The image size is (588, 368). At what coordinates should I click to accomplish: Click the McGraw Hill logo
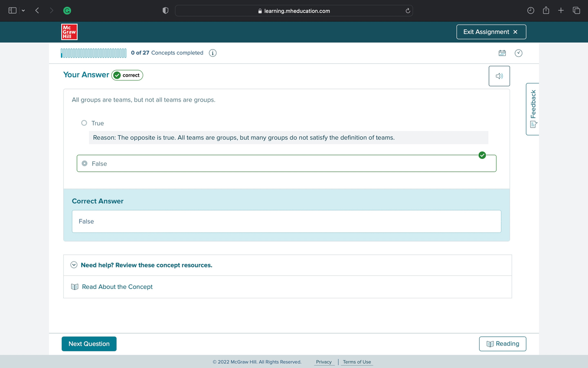(70, 32)
